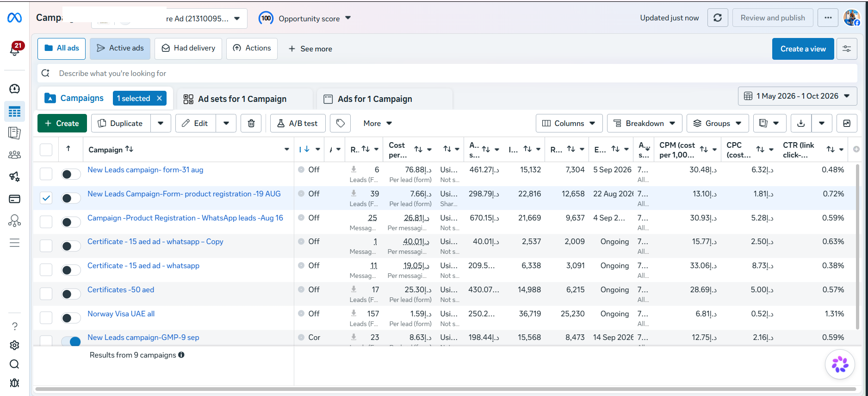Toggle the select-all campaigns checkbox
This screenshot has width=868, height=396.
click(46, 150)
